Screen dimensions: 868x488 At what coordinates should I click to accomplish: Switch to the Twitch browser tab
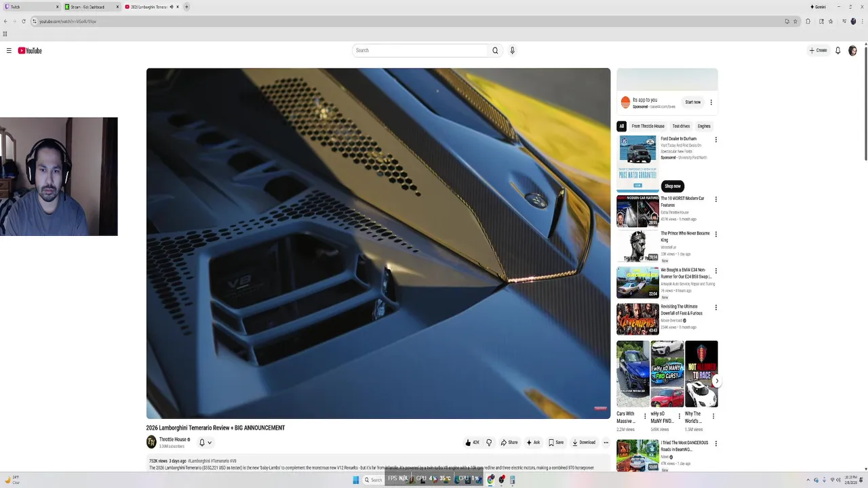(31, 7)
